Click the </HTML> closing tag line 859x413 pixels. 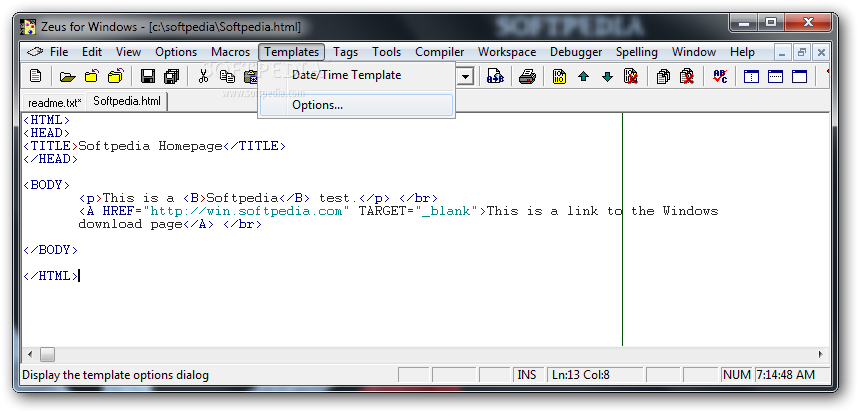point(50,276)
